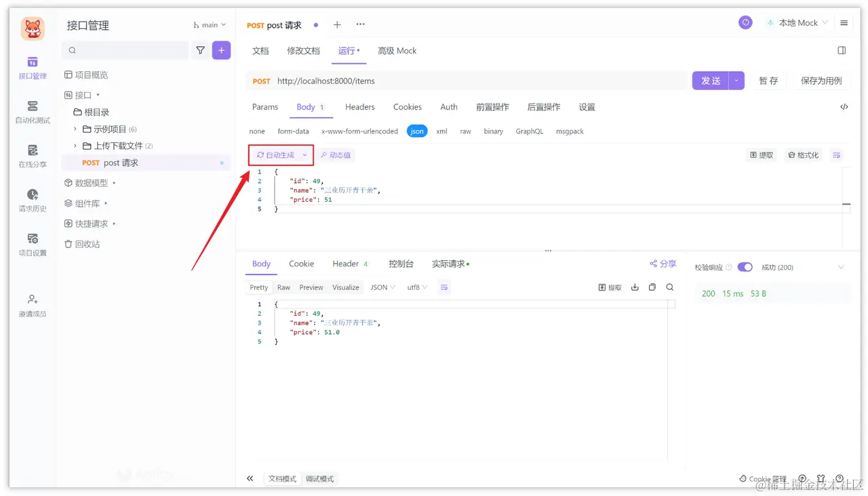Select the form-data body type

coord(293,131)
